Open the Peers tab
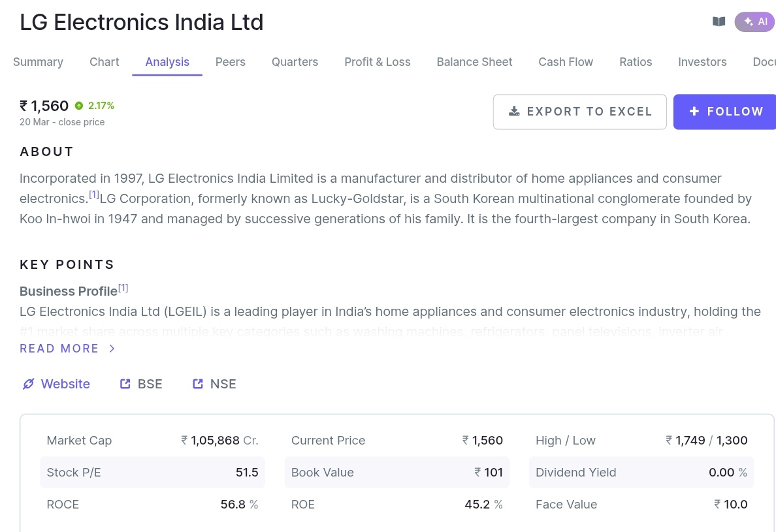776x532 pixels. click(230, 62)
